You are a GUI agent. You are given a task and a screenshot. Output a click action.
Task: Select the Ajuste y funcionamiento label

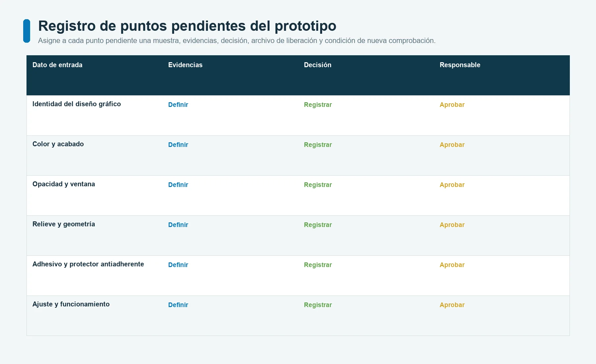tap(71, 304)
